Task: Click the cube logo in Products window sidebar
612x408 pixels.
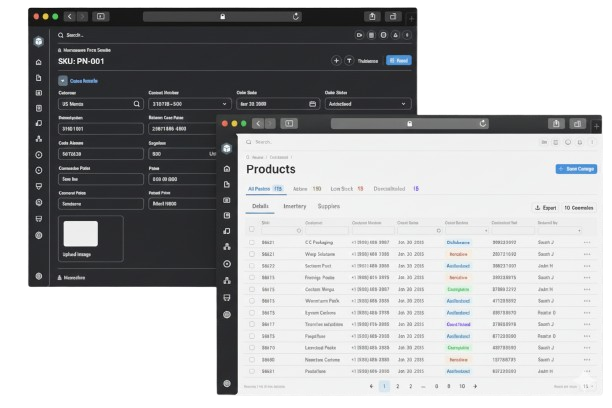Action: pos(227,148)
